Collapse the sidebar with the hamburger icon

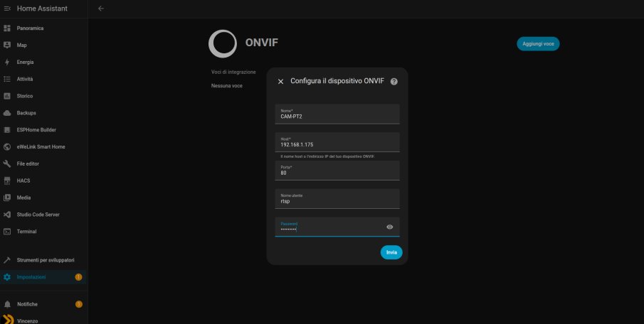[x=7, y=9]
